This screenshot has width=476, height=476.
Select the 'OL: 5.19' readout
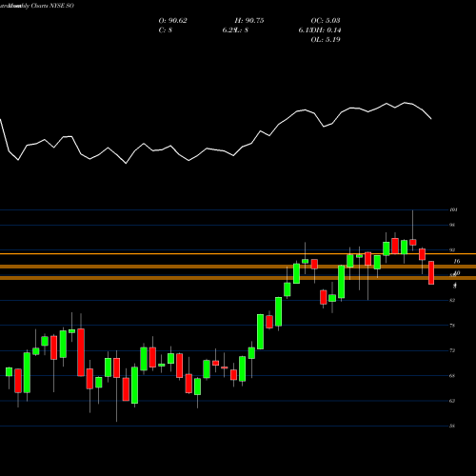pos(326,40)
